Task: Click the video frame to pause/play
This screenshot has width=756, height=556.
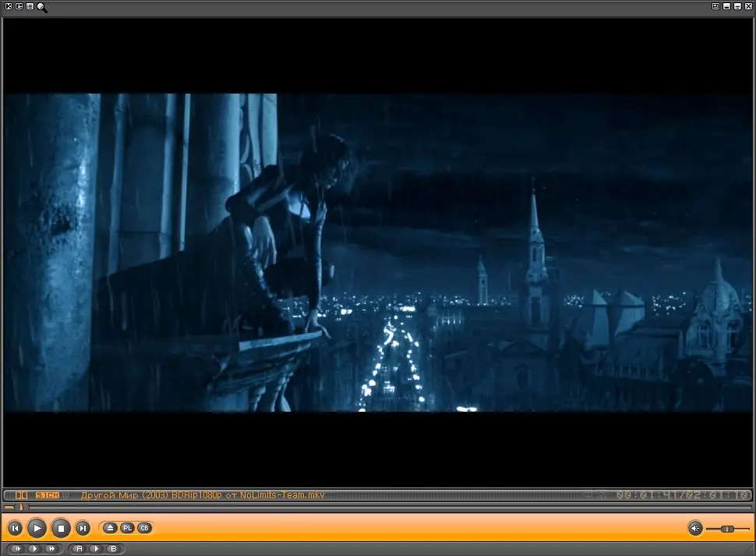Action: pyautogui.click(x=378, y=252)
